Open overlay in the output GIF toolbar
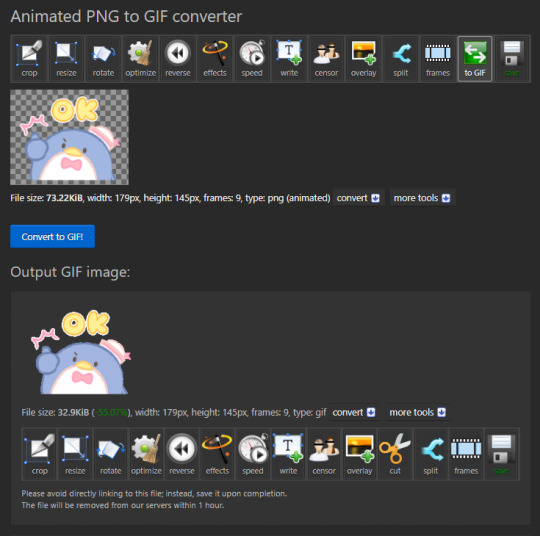Image resolution: width=540 pixels, height=536 pixels. 360,454
